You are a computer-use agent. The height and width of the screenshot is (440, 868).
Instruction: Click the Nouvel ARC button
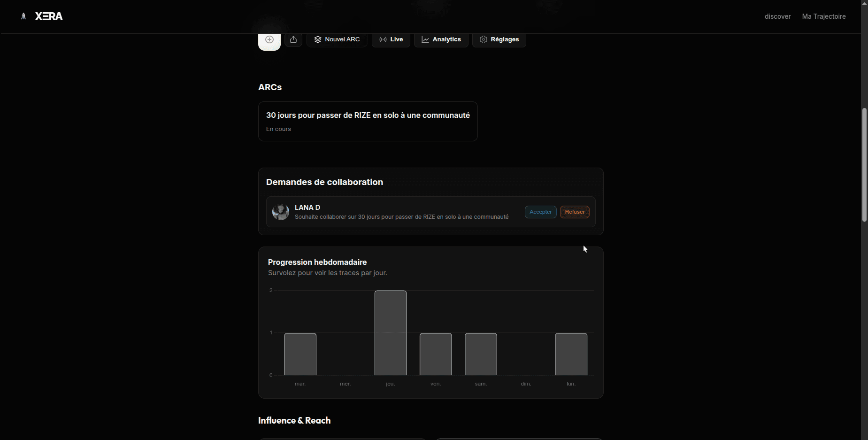pyautogui.click(x=337, y=39)
